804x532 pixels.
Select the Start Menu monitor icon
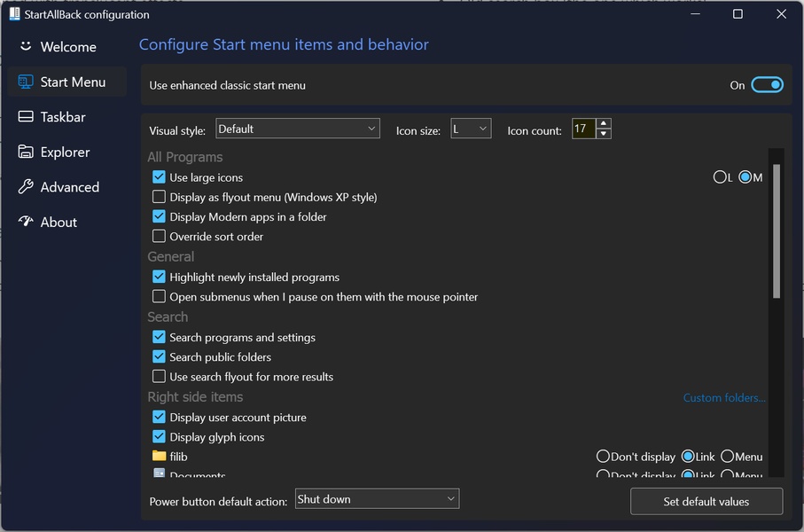[26, 82]
